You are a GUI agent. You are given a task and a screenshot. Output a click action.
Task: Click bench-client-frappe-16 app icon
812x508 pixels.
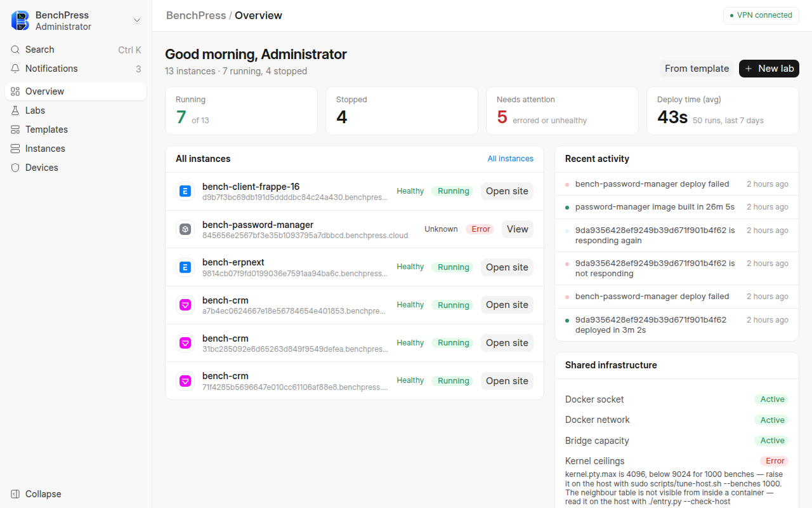click(x=185, y=191)
